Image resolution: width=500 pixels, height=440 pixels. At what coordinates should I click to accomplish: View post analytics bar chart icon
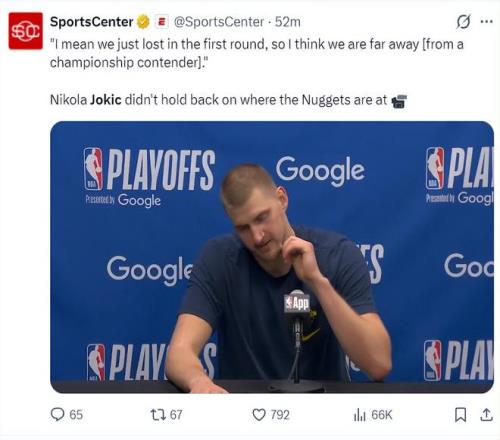(360, 415)
